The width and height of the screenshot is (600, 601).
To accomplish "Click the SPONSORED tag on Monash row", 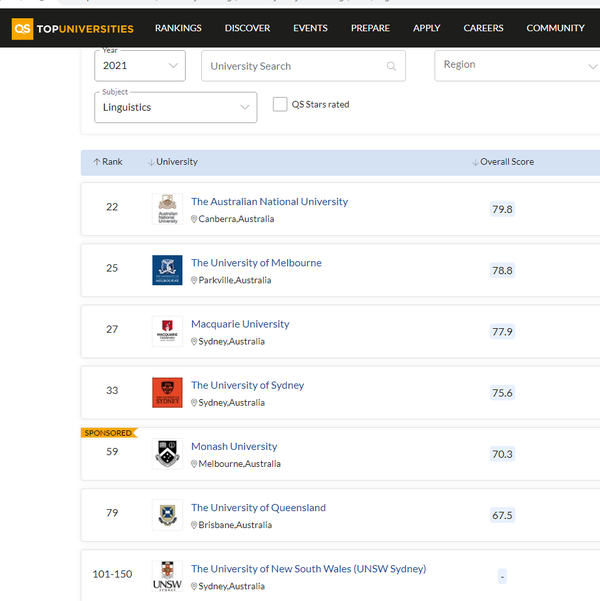I will pyautogui.click(x=108, y=433).
